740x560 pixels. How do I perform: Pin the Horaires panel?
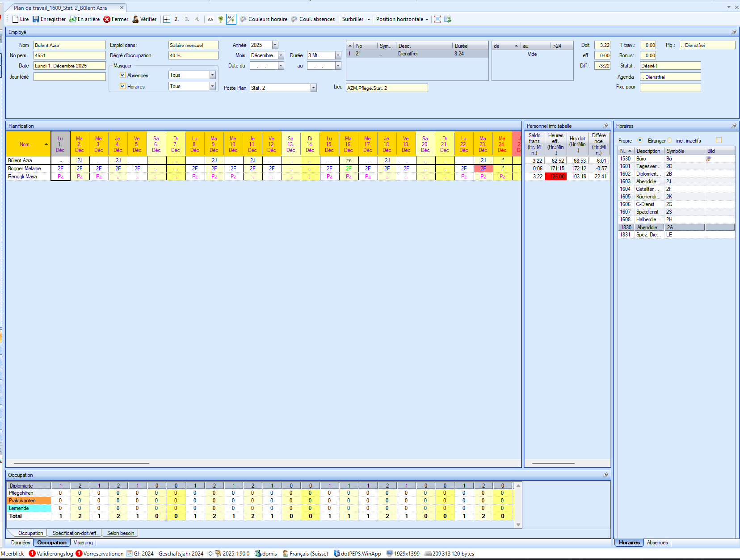tap(734, 126)
